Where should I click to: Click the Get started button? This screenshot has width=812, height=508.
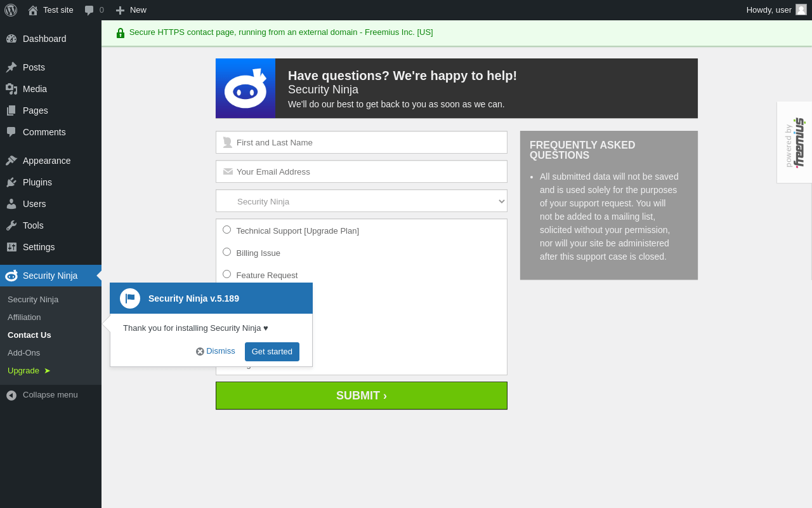point(272,352)
